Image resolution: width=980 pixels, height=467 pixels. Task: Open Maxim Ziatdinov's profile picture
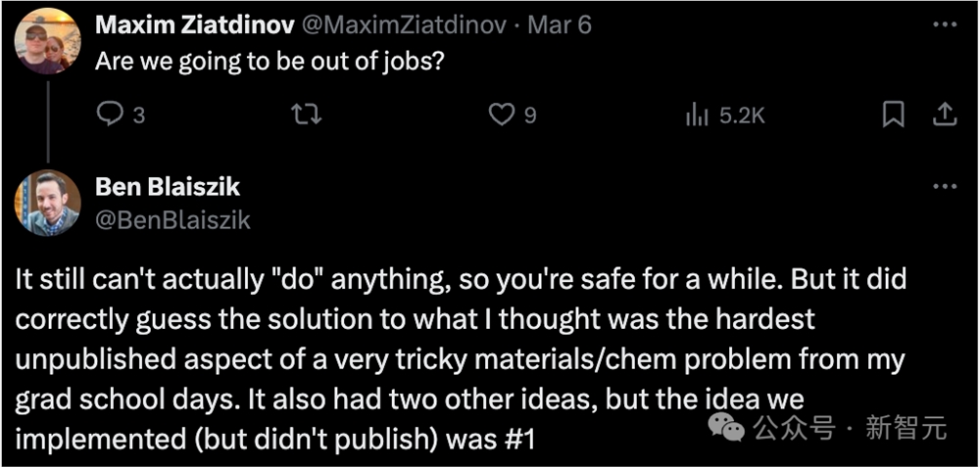pos(47,41)
